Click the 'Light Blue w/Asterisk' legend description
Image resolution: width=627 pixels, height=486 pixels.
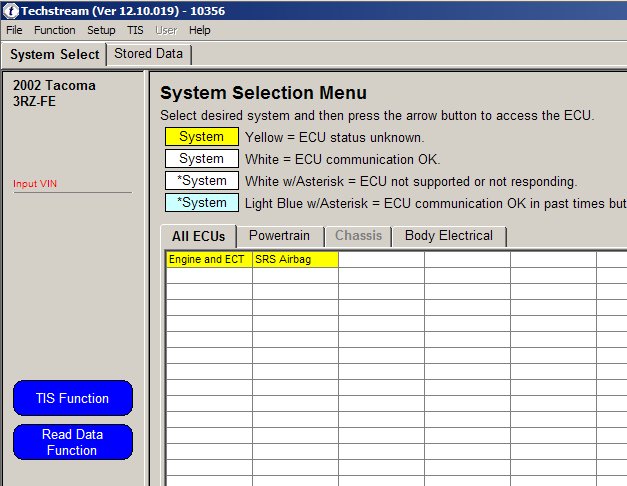[436, 204]
